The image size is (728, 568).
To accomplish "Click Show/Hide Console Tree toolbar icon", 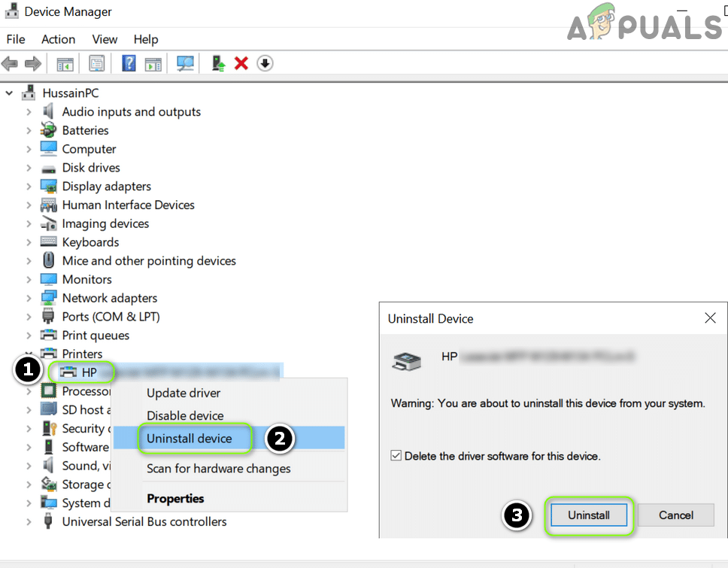I will click(65, 64).
